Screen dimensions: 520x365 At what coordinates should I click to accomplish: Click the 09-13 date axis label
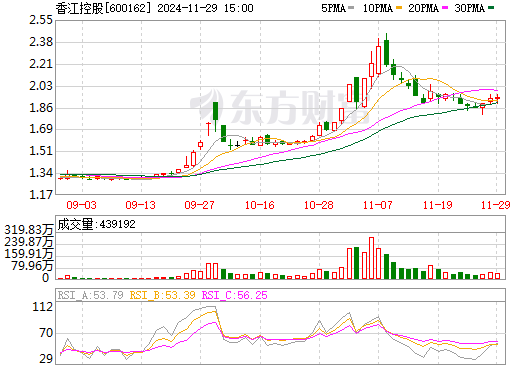[141, 205]
